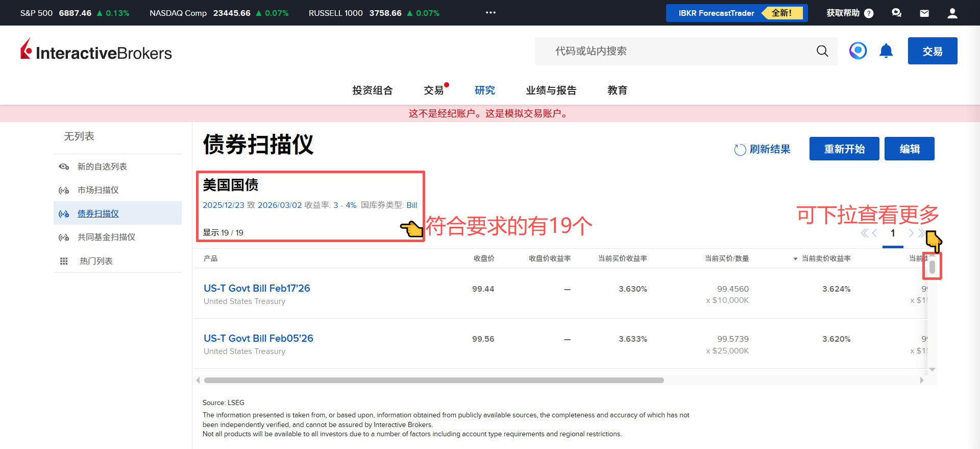Click the horizontal table scrollbar

[434, 381]
